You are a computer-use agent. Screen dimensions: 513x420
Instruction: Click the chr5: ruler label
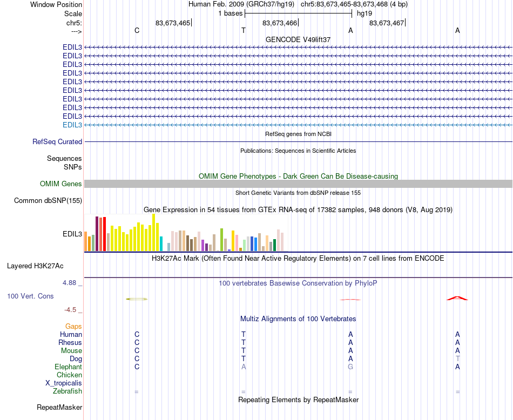[74, 23]
